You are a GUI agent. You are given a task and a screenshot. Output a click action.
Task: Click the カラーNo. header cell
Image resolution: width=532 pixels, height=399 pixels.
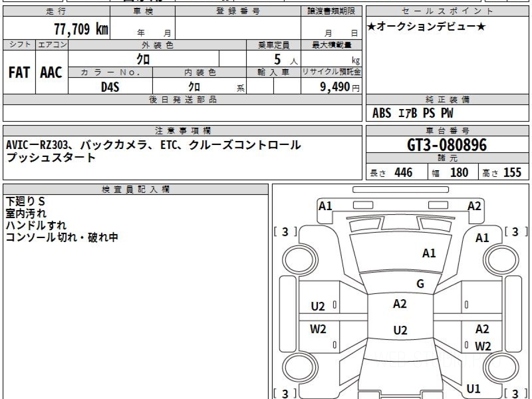pos(110,72)
